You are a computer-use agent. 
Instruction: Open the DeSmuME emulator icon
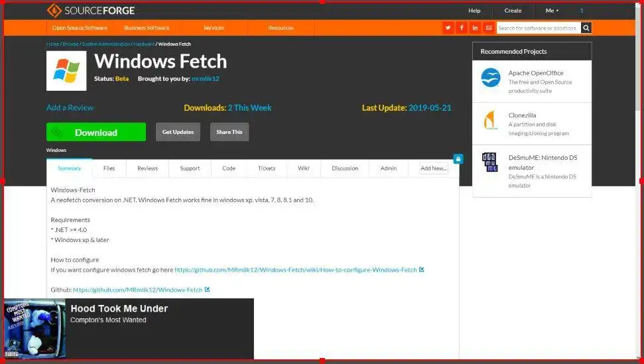click(489, 162)
